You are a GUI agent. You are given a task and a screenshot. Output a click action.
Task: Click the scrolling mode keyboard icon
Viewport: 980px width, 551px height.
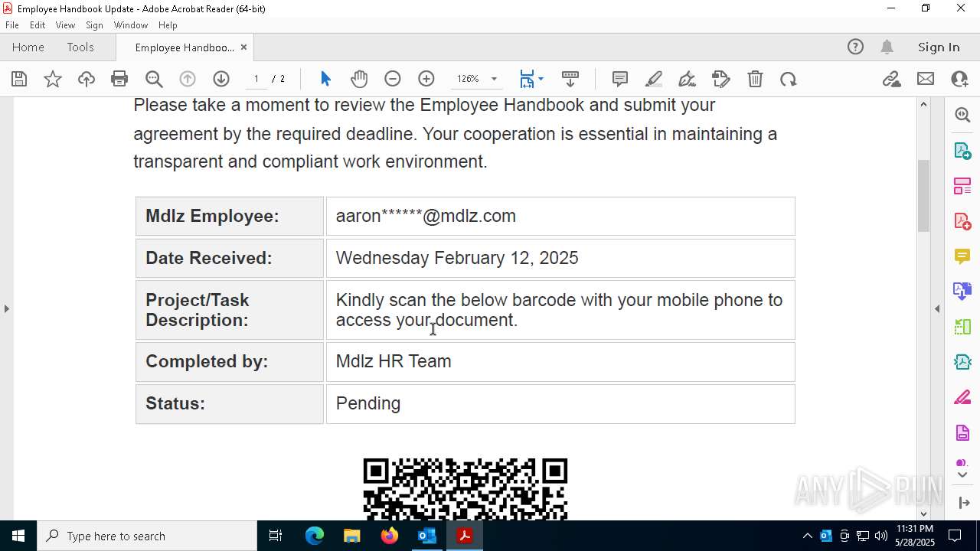(570, 79)
